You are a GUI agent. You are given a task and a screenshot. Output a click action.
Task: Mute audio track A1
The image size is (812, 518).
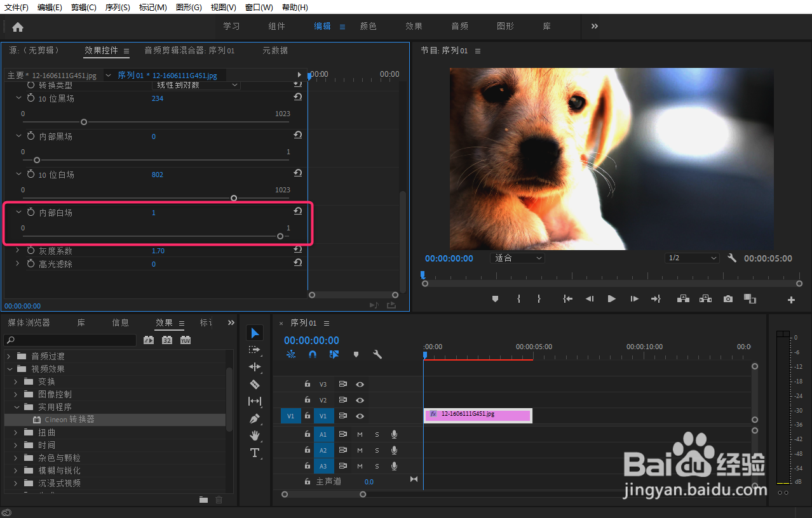[360, 434]
